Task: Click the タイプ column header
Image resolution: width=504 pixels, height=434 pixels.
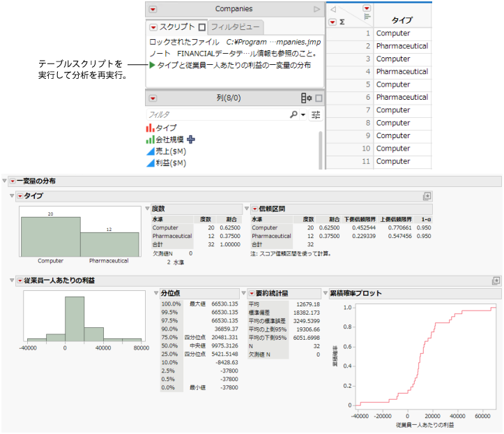Action: click(402, 20)
